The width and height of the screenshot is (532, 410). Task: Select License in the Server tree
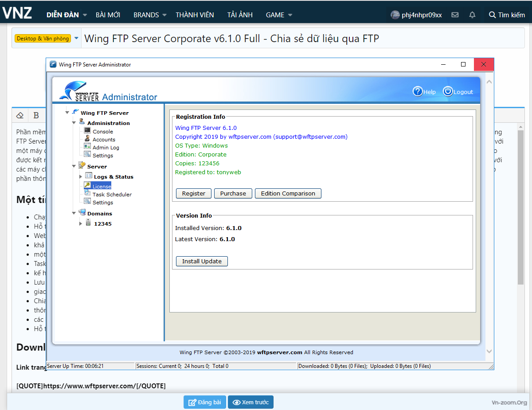(x=102, y=186)
